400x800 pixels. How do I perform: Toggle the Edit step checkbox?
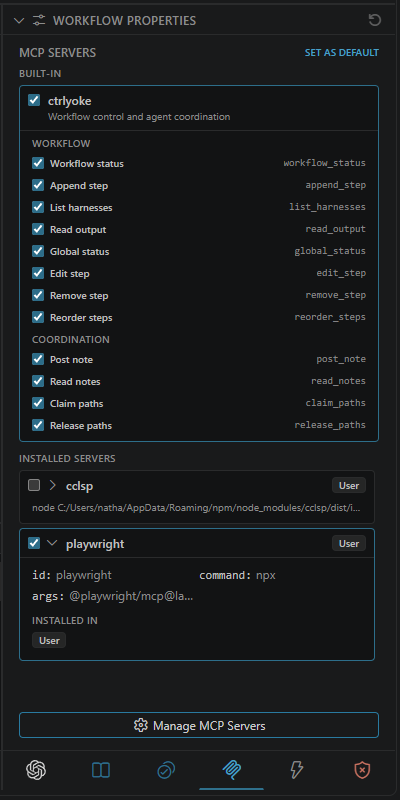click(38, 273)
